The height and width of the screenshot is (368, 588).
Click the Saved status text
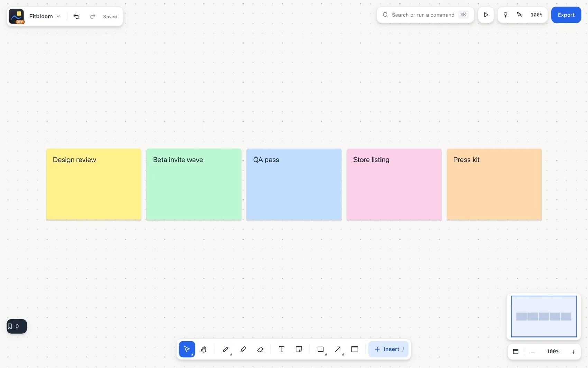tap(110, 17)
